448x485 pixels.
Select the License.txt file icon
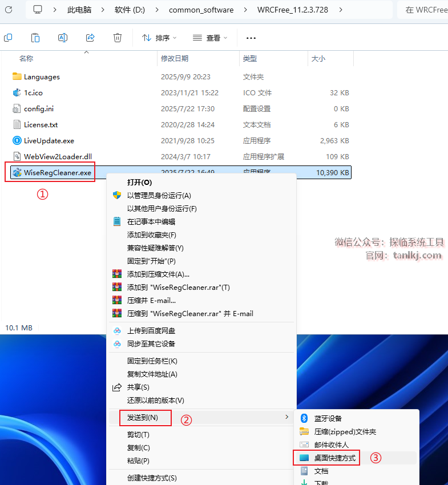[x=17, y=124]
